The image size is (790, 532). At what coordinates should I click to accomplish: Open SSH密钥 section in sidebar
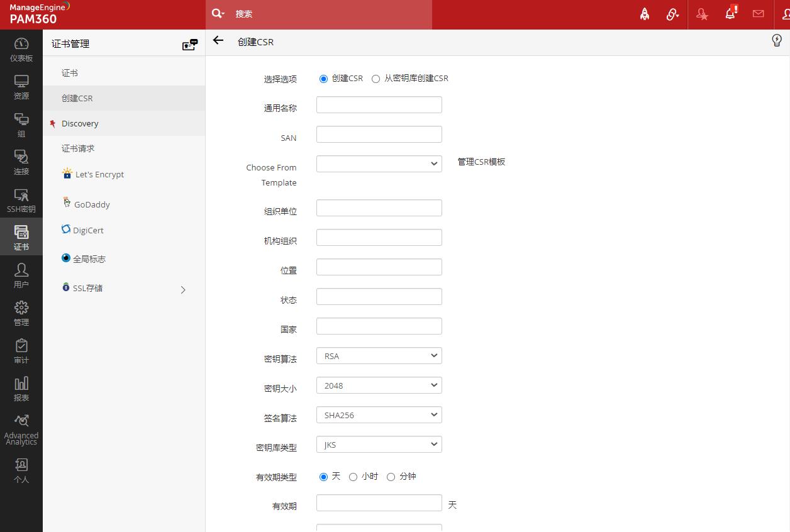pos(21,200)
